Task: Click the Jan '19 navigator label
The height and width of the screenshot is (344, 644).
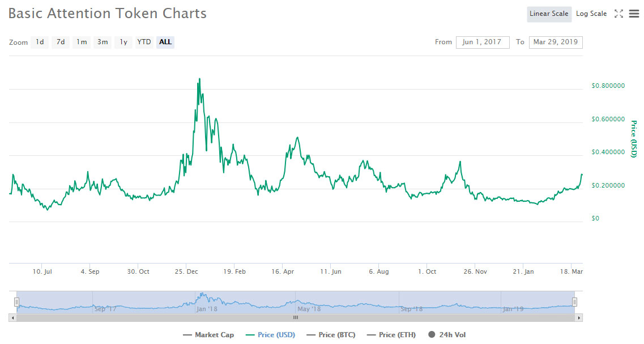Action: click(x=513, y=309)
